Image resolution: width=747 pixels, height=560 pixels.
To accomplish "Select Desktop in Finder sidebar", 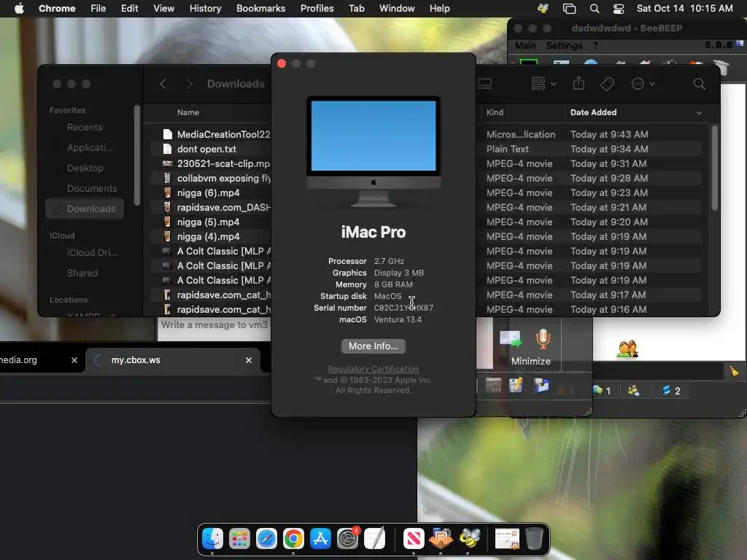I will (85, 168).
